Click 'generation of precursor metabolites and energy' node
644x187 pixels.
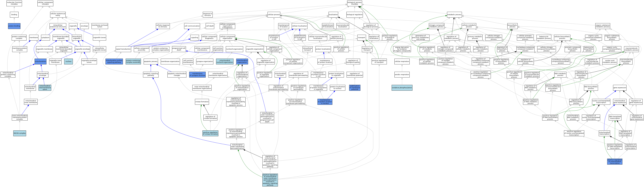[420, 38]
